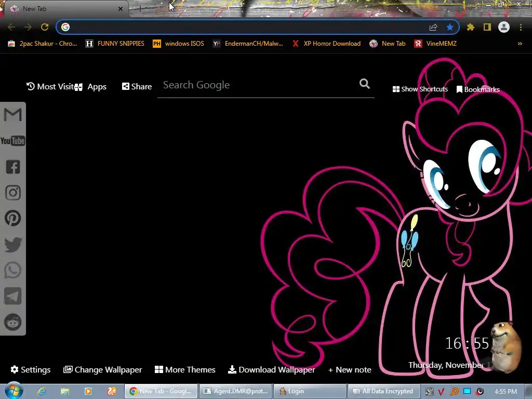This screenshot has width=532, height=399.
Task: Open More Themes
Action: [x=185, y=369]
